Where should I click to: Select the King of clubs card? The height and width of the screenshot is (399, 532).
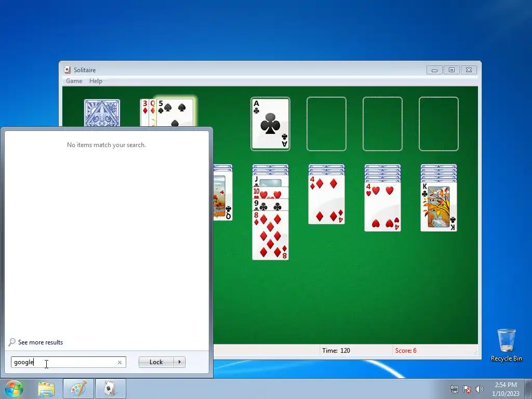[438, 207]
